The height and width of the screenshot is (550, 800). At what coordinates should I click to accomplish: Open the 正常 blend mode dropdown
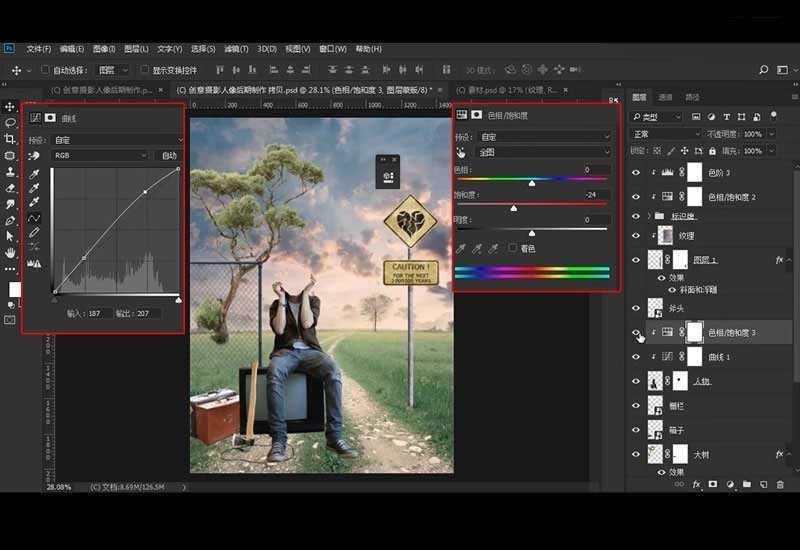pyautogui.click(x=663, y=134)
